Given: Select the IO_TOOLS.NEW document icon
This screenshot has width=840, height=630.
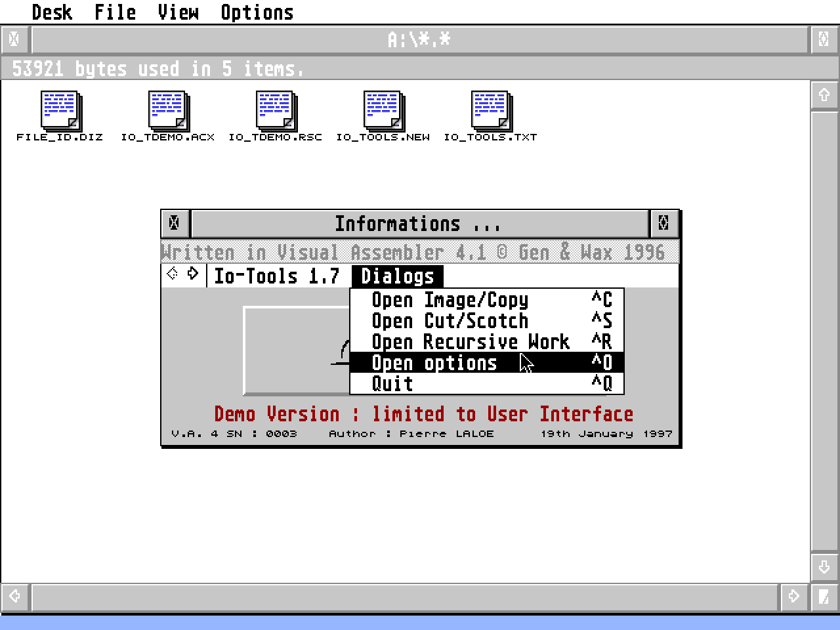Looking at the screenshot, I should [x=383, y=112].
